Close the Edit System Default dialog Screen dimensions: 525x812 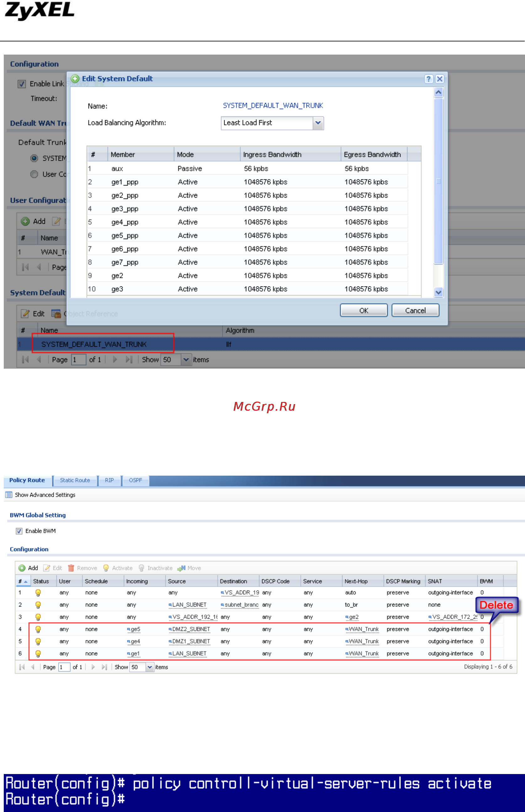439,79
